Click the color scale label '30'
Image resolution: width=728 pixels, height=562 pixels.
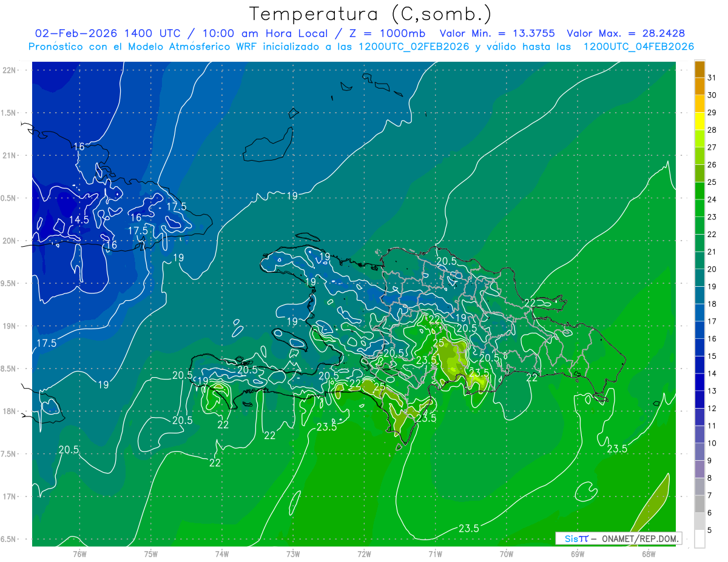pos(712,95)
